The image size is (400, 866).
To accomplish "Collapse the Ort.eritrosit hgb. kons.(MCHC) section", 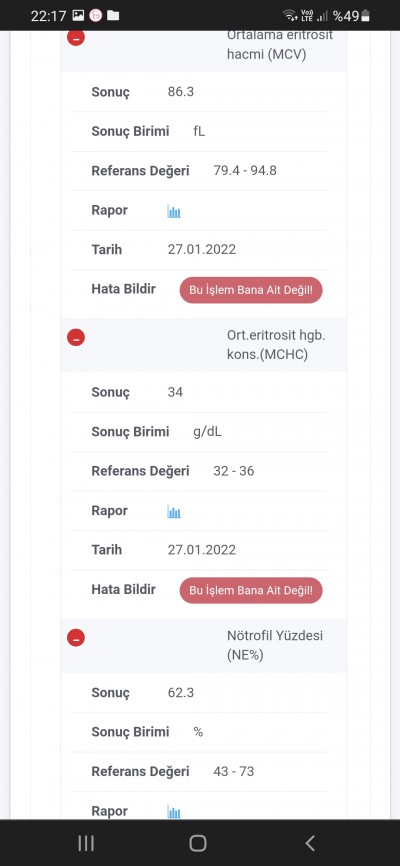I will [76, 337].
